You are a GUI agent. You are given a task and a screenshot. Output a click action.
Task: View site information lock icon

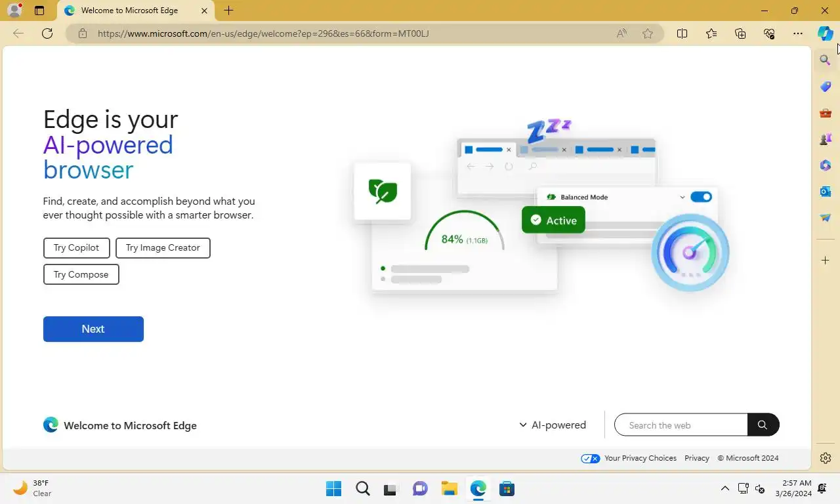(x=83, y=33)
